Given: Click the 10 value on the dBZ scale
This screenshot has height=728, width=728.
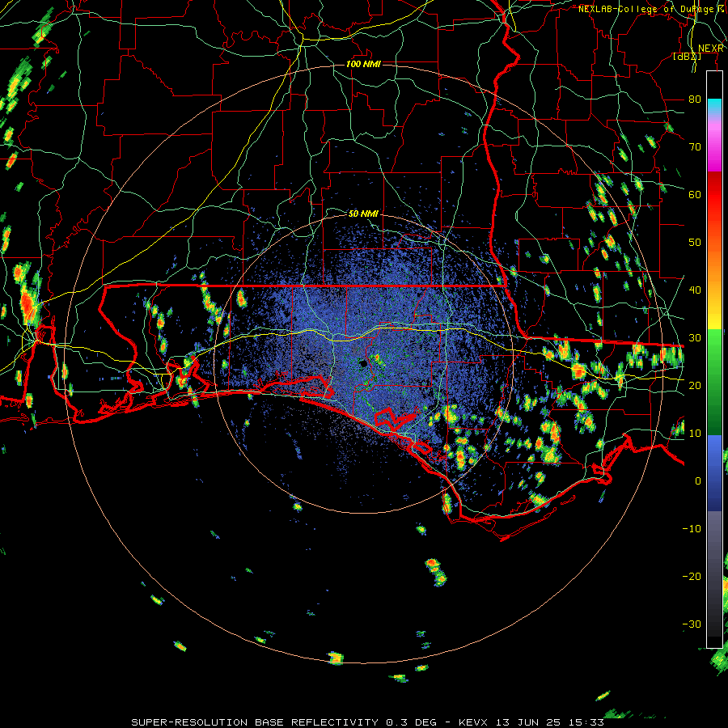Looking at the screenshot, I should pyautogui.click(x=695, y=434).
